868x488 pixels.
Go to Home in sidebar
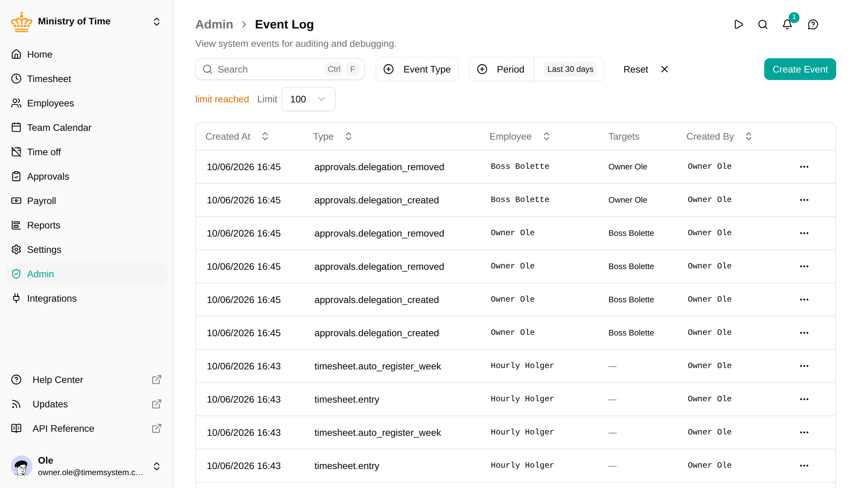[86, 54]
